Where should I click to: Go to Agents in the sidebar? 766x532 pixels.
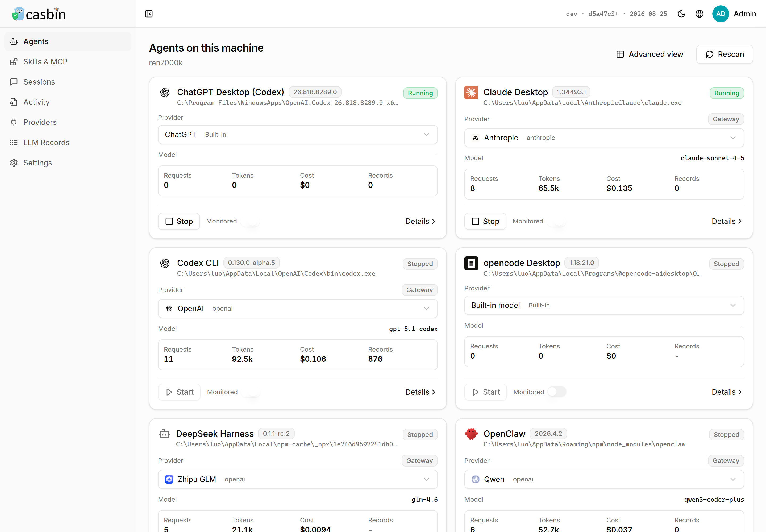(68, 42)
